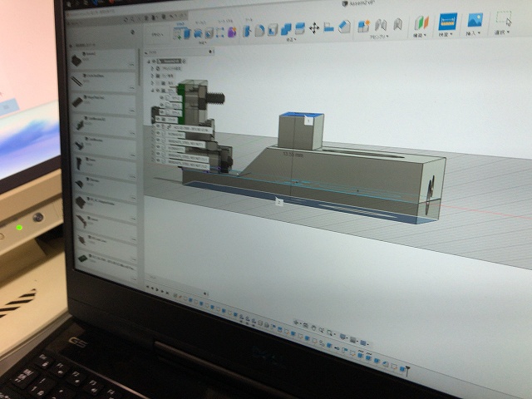Activate the Select tool dashed-box icon
Viewport: 532px width, 399px height.
(x=504, y=19)
